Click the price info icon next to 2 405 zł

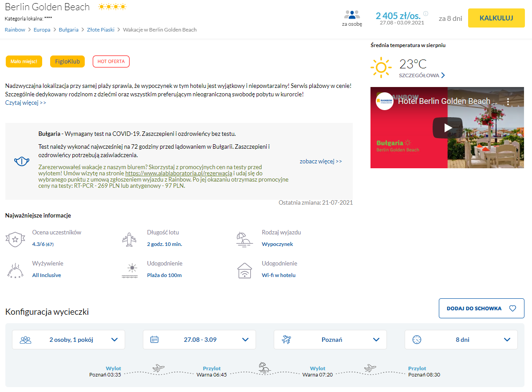426,13
